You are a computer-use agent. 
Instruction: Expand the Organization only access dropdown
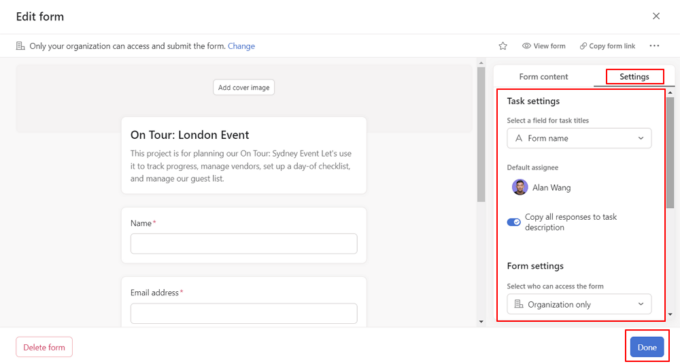(579, 304)
